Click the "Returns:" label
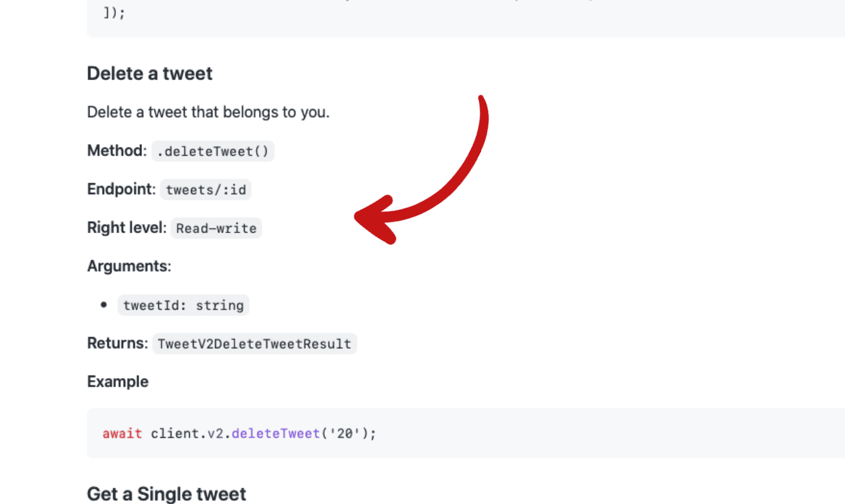The height and width of the screenshot is (504, 845). point(117,344)
